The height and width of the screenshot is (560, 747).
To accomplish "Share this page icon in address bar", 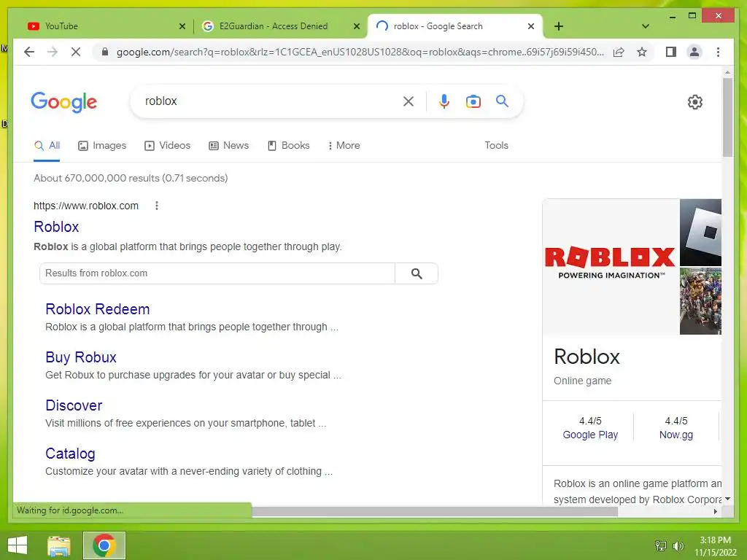I will click(619, 52).
